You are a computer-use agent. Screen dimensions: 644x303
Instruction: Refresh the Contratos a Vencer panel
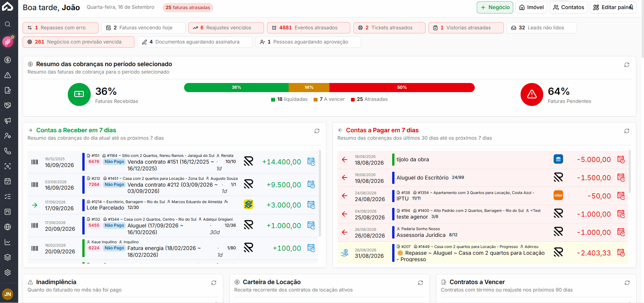click(627, 283)
